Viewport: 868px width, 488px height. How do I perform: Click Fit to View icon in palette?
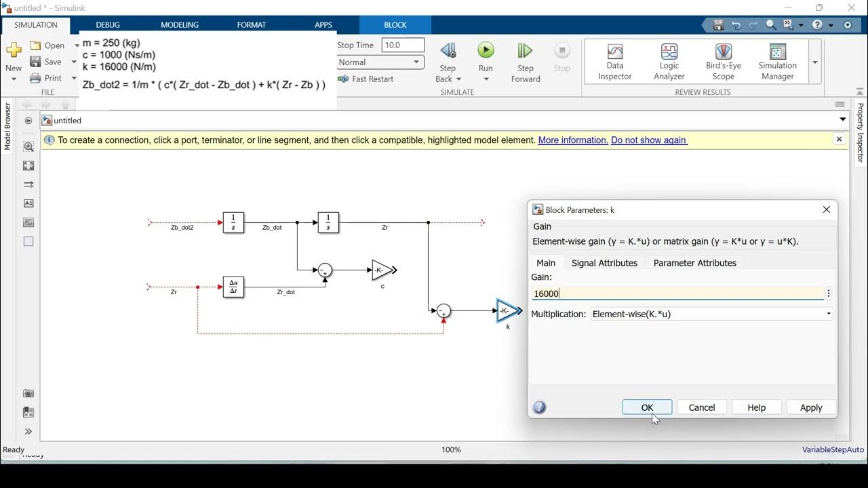click(x=28, y=165)
